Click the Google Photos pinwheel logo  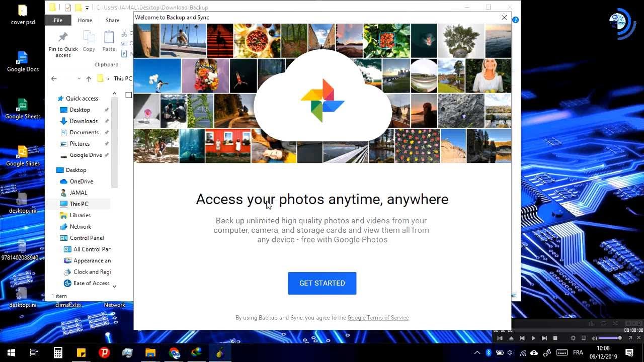[x=323, y=101]
